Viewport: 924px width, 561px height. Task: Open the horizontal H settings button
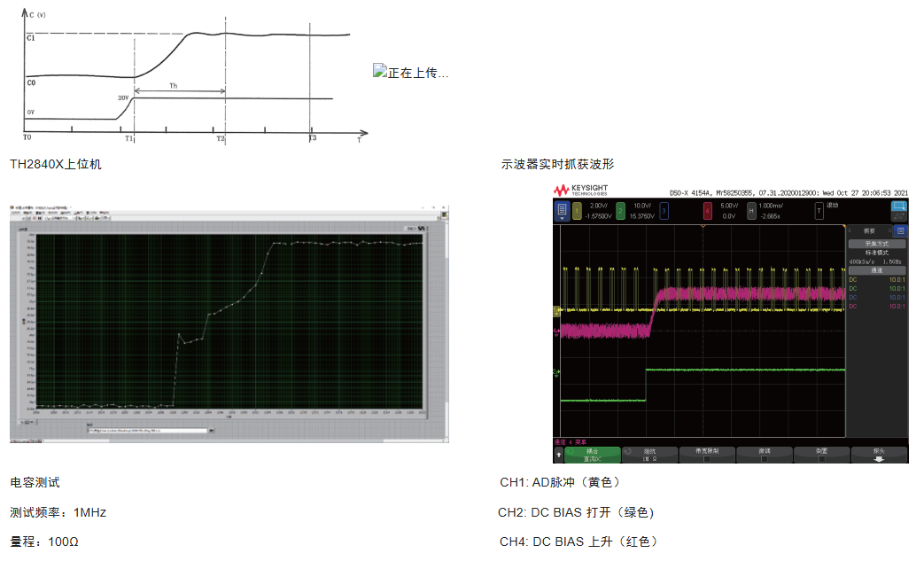(x=751, y=211)
